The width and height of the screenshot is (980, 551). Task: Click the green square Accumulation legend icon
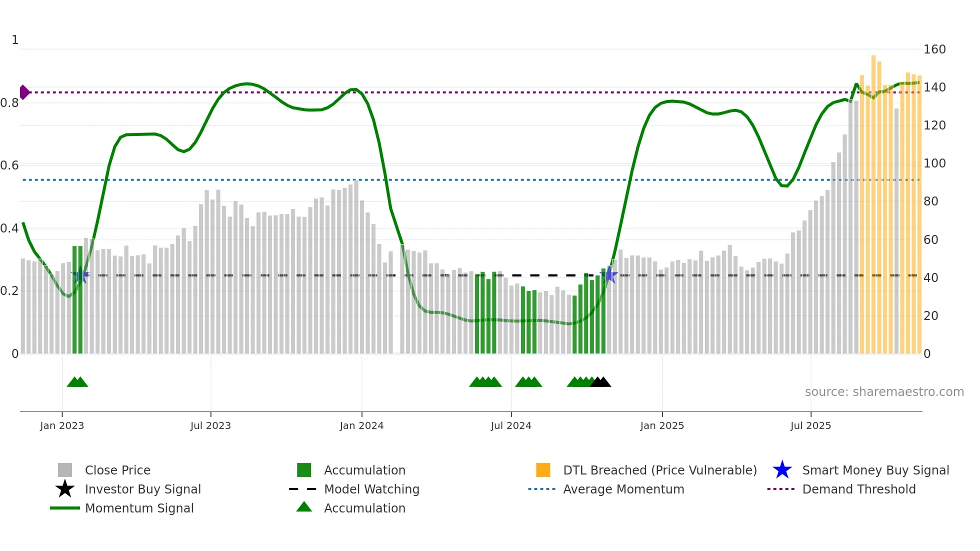point(304,470)
